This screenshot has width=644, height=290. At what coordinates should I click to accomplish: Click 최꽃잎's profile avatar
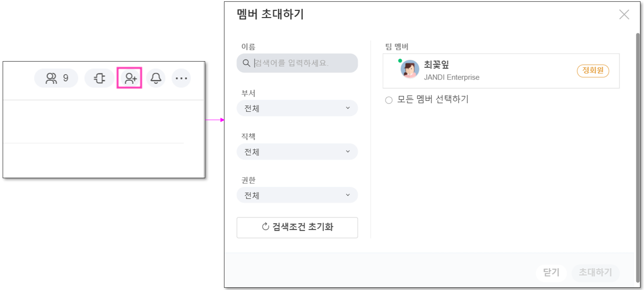tap(410, 69)
